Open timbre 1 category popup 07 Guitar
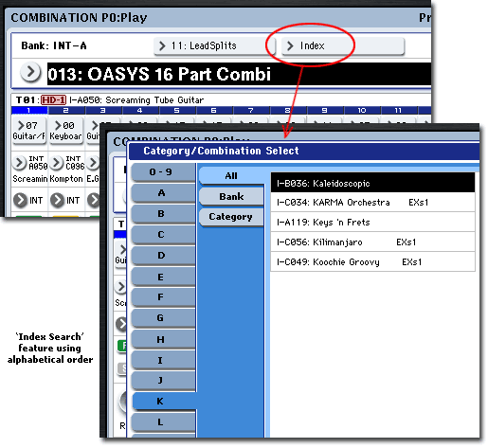 tap(29, 131)
